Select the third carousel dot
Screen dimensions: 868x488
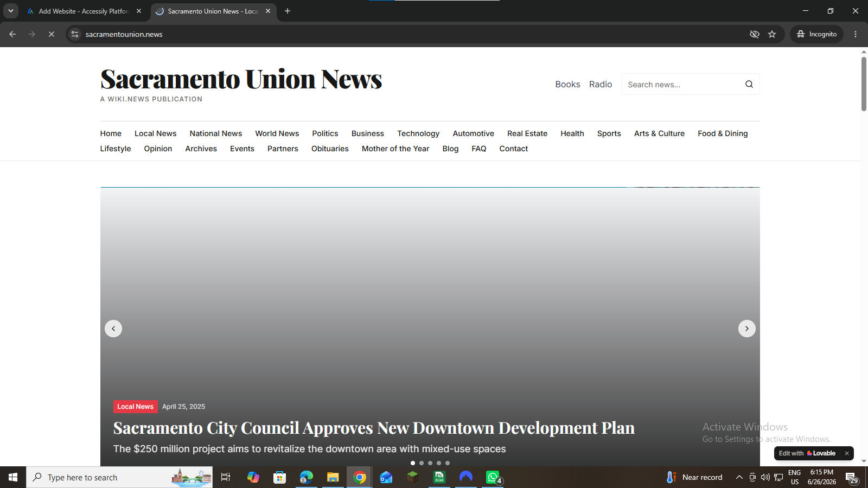click(x=430, y=463)
